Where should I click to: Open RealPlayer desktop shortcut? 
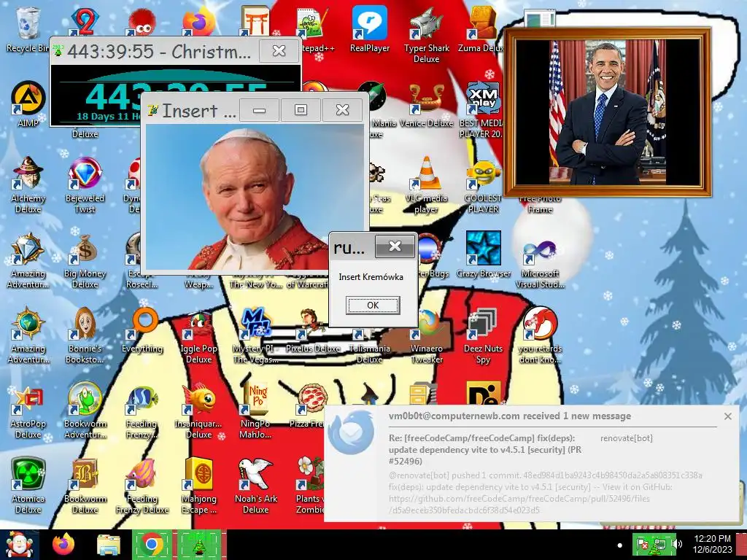[x=370, y=29]
